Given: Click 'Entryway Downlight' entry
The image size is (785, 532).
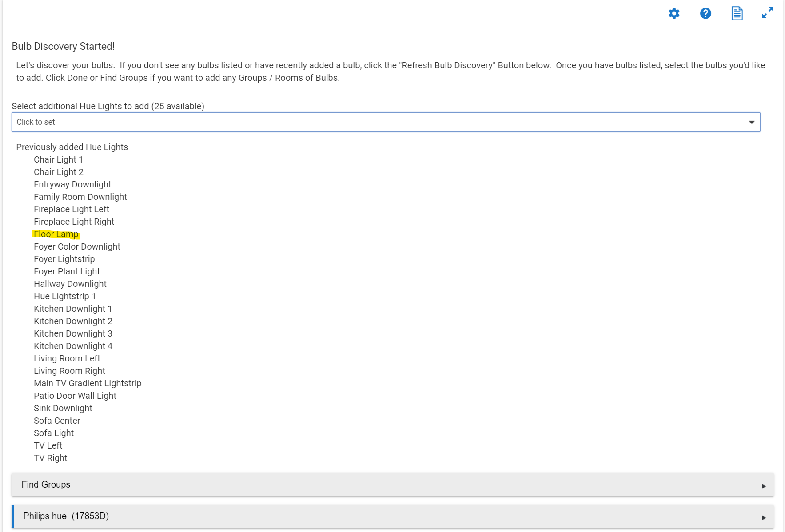Looking at the screenshot, I should [72, 184].
